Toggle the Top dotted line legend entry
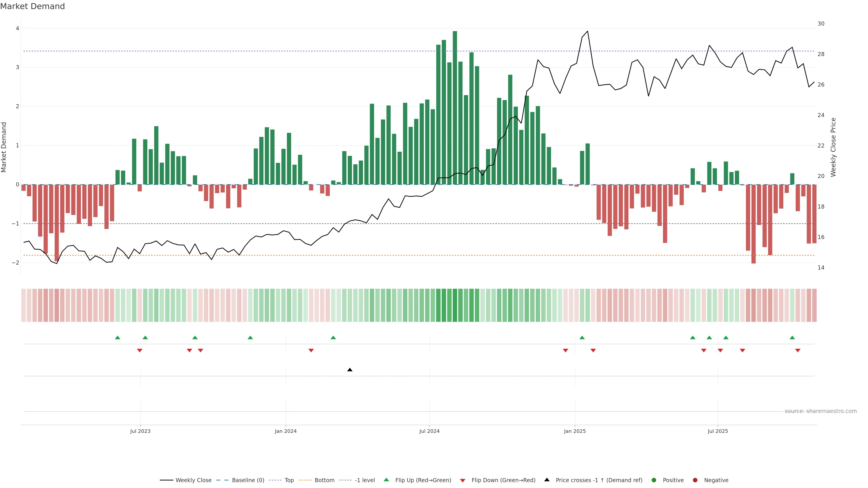 click(x=289, y=480)
